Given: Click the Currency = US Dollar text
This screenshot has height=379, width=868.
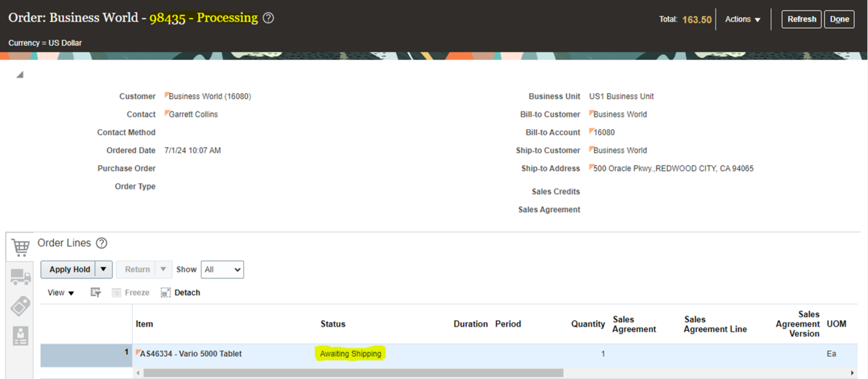Looking at the screenshot, I should tap(45, 43).
